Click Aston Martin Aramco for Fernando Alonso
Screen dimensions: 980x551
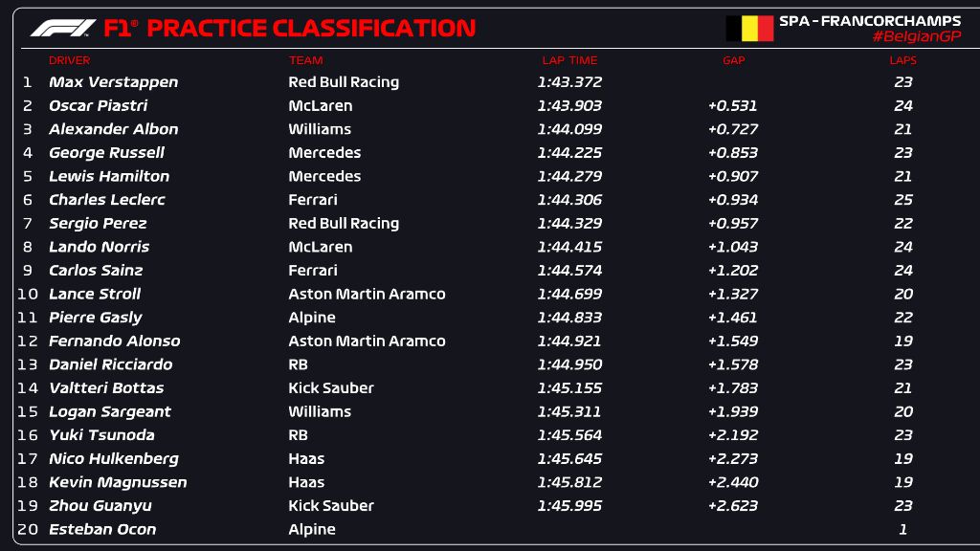coord(367,342)
